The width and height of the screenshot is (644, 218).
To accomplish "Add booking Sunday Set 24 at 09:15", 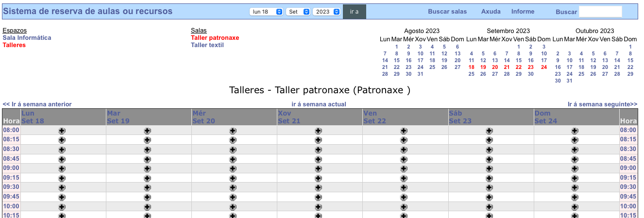I will pyautogui.click(x=575, y=178).
